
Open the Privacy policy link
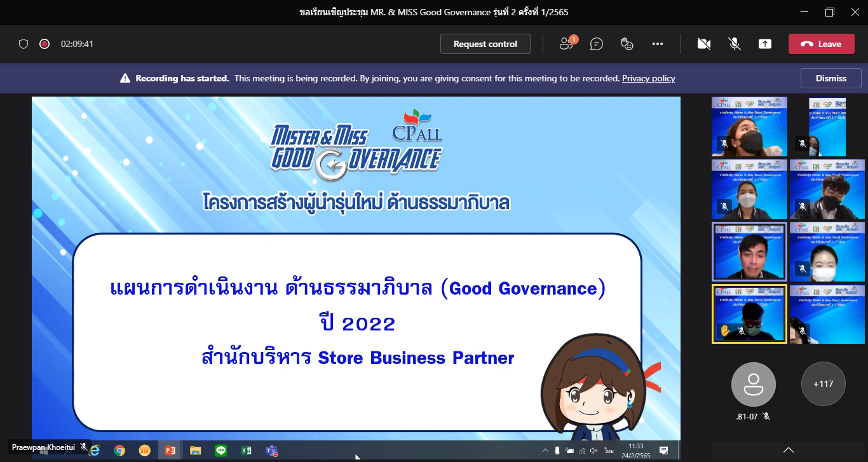tap(648, 78)
